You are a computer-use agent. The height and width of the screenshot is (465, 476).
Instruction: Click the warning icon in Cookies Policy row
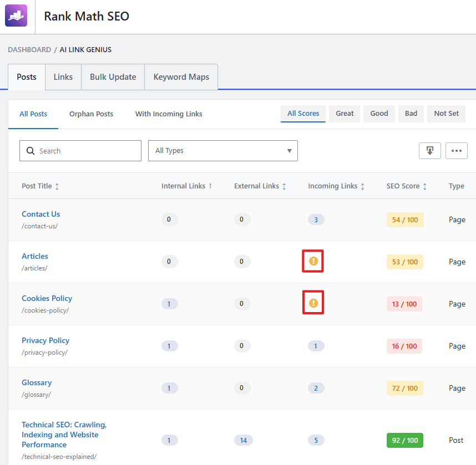pos(313,303)
